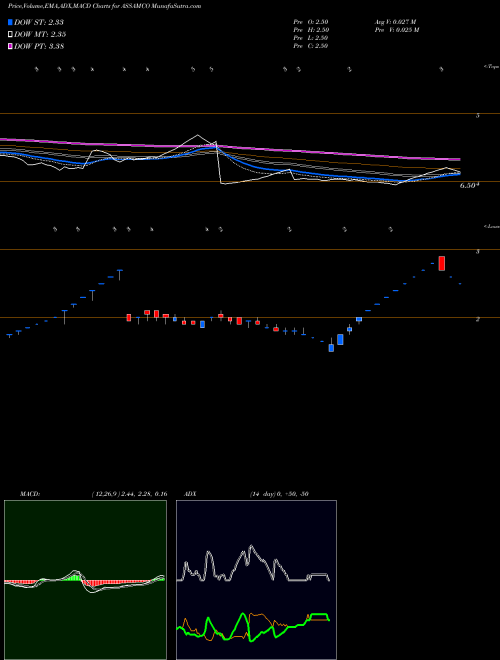The height and width of the screenshot is (660, 500).
Task: Click the 'Pre O: 2.50' value
Action: click(311, 22)
